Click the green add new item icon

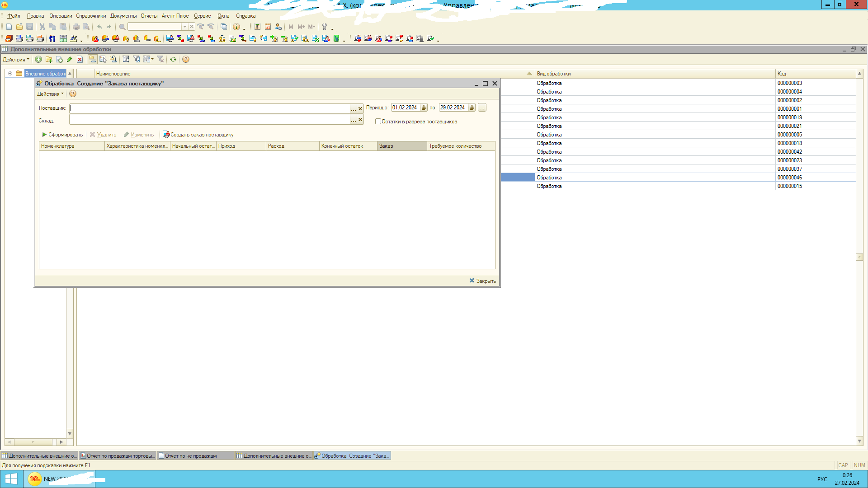38,59
